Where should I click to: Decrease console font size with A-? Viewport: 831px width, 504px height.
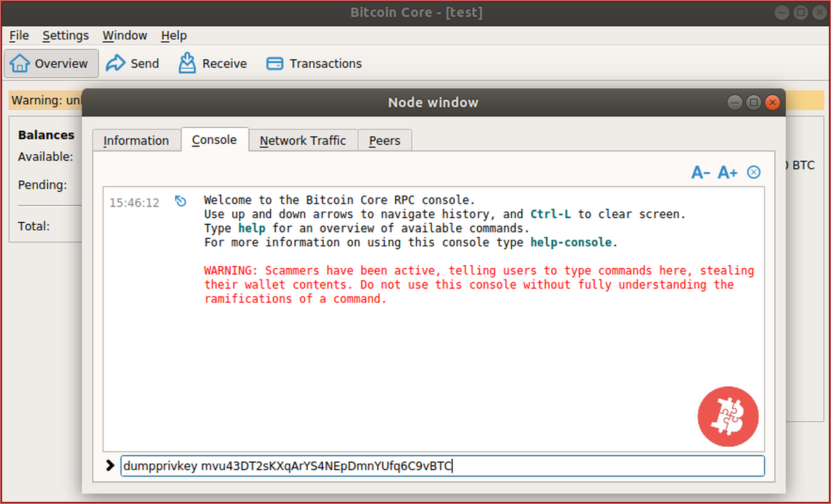[x=701, y=172]
